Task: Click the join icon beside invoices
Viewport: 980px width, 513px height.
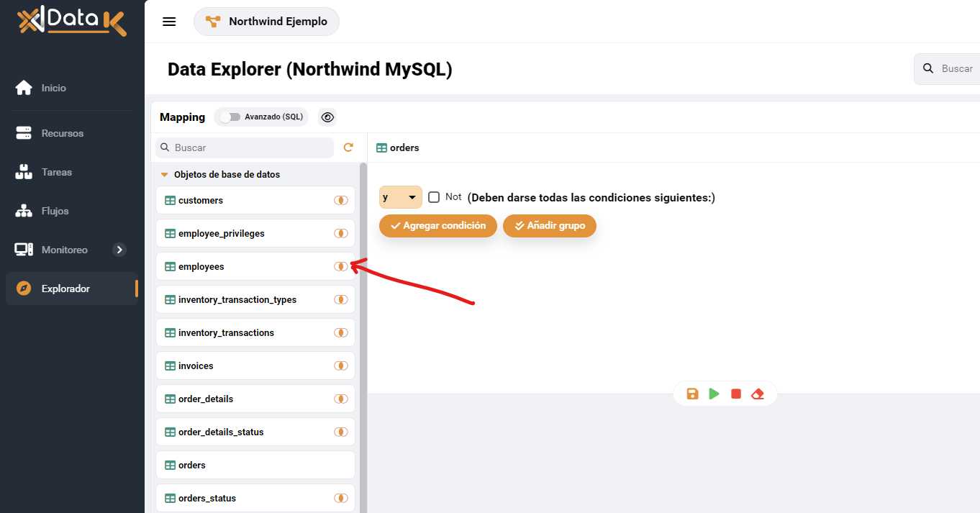Action: tap(341, 366)
